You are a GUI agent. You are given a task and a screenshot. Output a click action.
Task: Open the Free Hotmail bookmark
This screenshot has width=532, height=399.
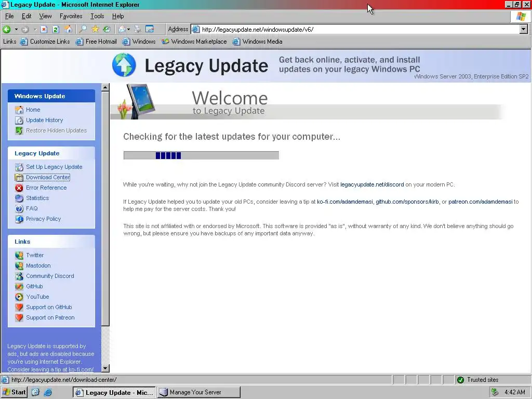coord(96,42)
